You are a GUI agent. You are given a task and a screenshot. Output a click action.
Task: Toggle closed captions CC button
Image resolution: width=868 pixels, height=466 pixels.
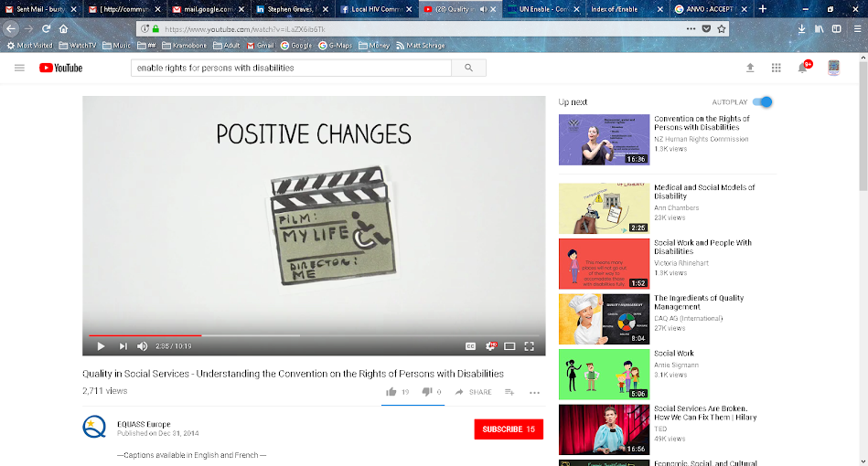pyautogui.click(x=470, y=346)
